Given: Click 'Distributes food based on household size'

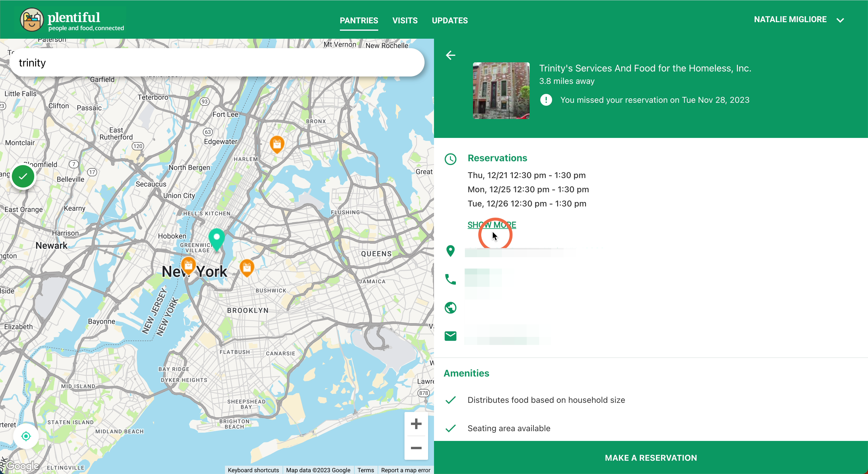Looking at the screenshot, I should pos(546,400).
